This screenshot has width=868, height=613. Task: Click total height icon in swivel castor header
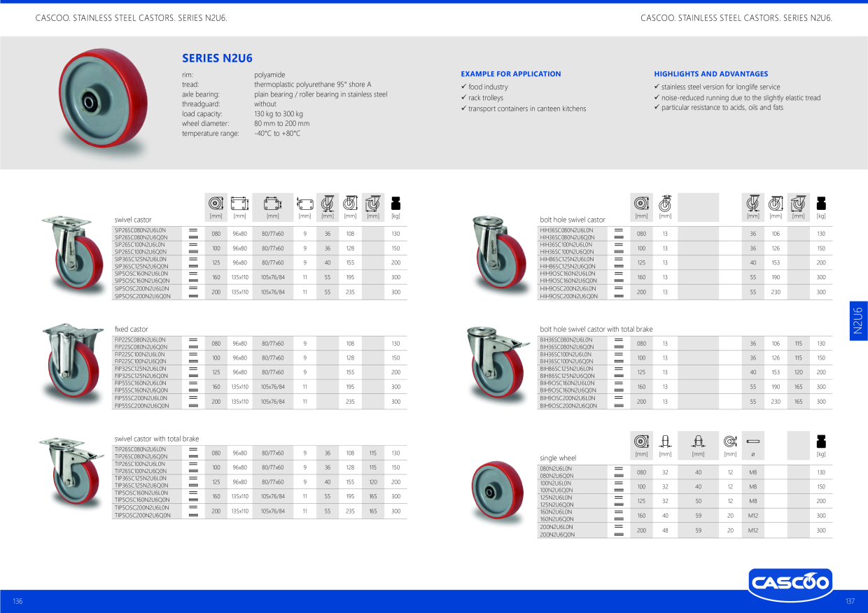(x=350, y=204)
